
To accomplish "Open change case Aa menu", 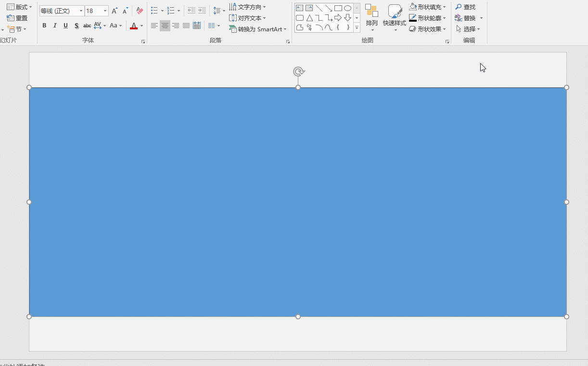I will coord(115,26).
